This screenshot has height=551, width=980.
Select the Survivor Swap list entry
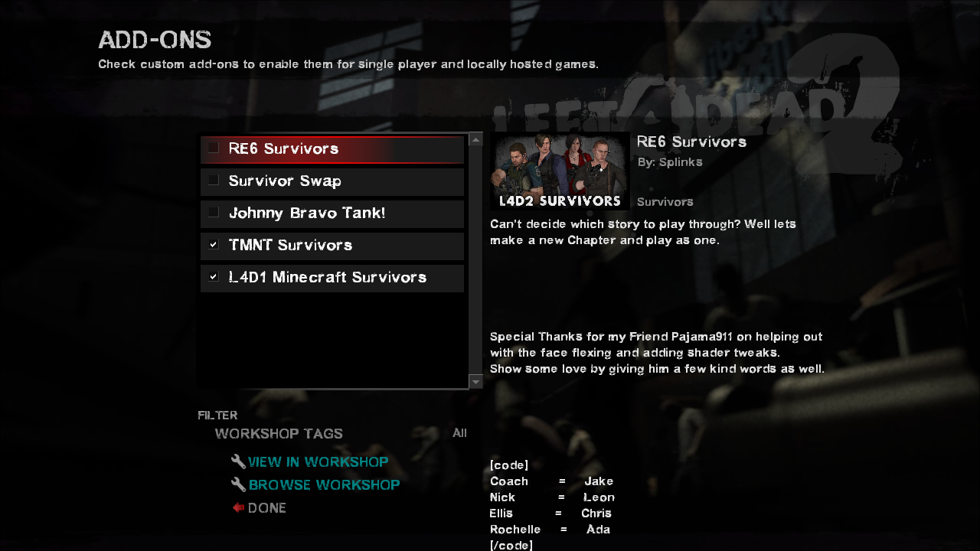(x=332, y=181)
